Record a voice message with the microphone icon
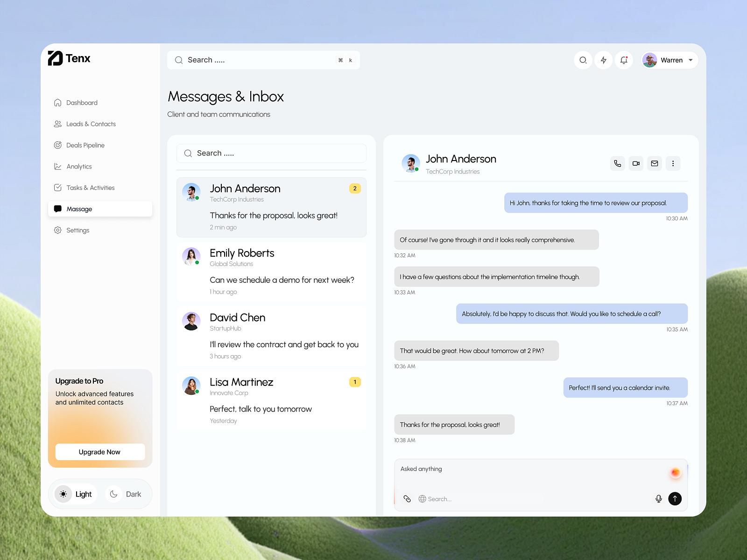Image resolution: width=747 pixels, height=560 pixels. point(658,499)
